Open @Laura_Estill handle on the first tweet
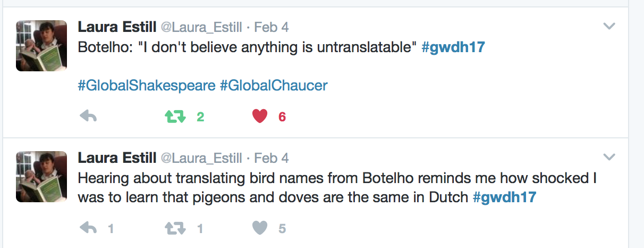 201,27
